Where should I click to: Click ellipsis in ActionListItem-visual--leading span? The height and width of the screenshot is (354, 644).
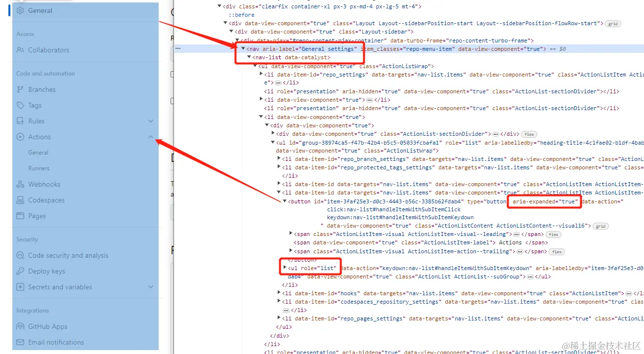pos(516,235)
